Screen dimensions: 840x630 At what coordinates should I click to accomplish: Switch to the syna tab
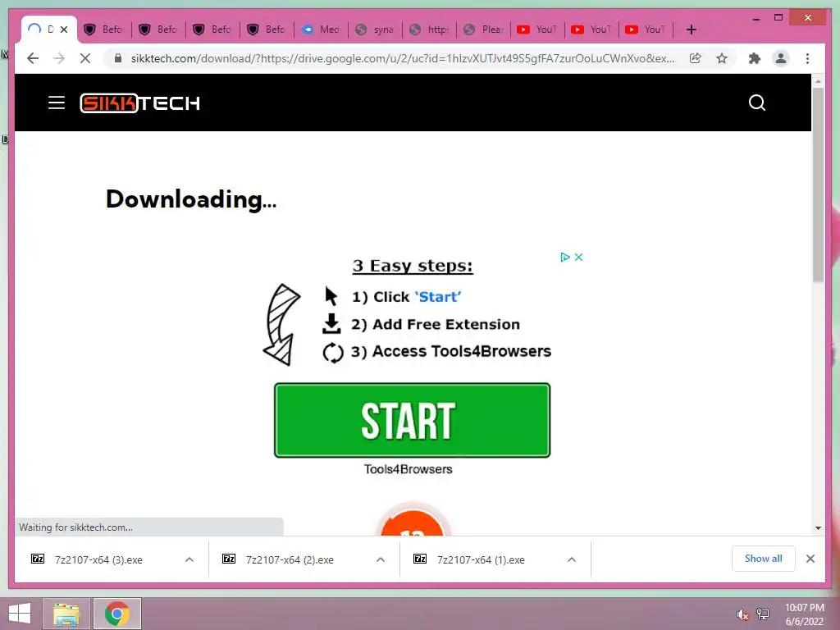[x=376, y=30]
